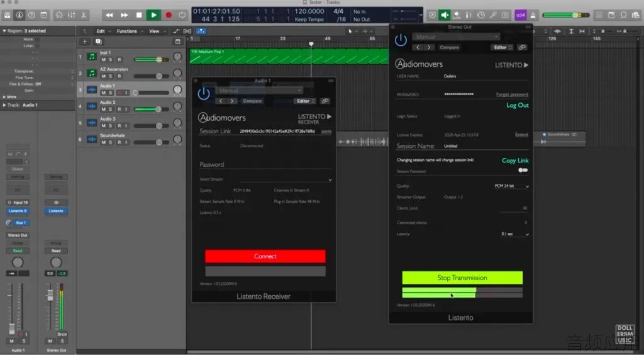Adjust the master volume slider
Screen dimensions: 644x355
565,15
